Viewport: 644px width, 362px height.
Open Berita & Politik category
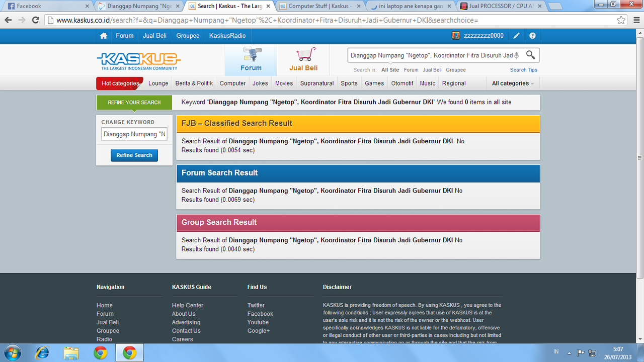point(194,83)
